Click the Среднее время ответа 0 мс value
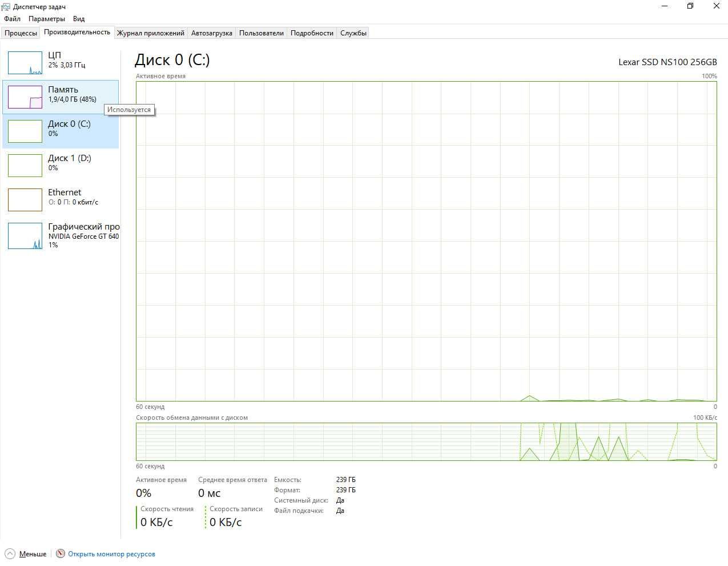Image resolution: width=728 pixels, height=566 pixels. pos(209,493)
